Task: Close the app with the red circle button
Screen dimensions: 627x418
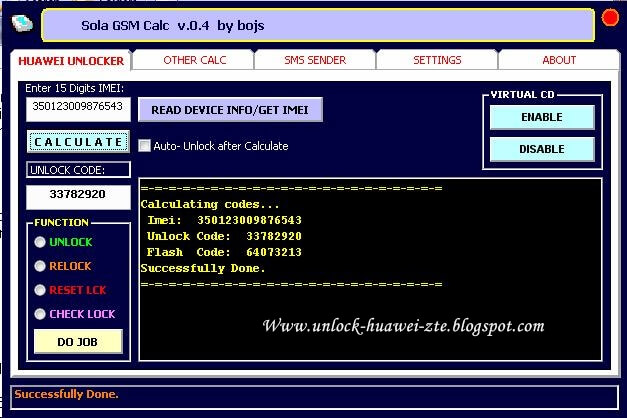Action: [x=610, y=18]
